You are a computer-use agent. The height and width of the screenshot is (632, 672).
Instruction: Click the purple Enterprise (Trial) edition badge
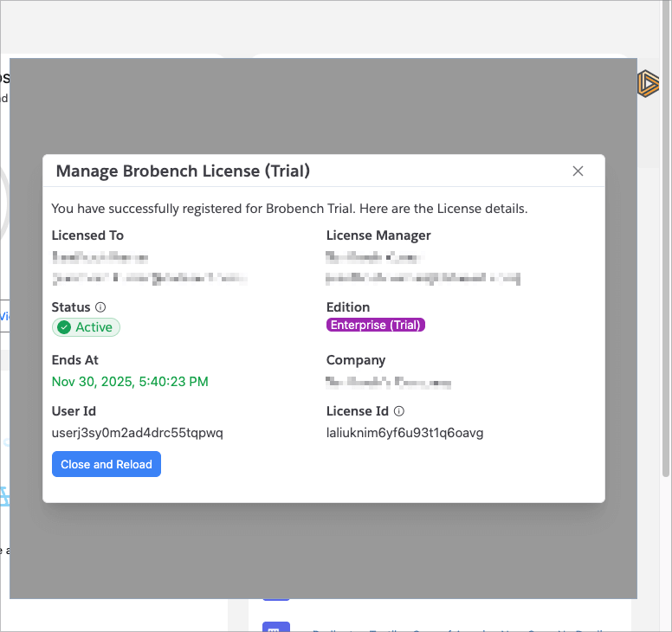coord(376,326)
